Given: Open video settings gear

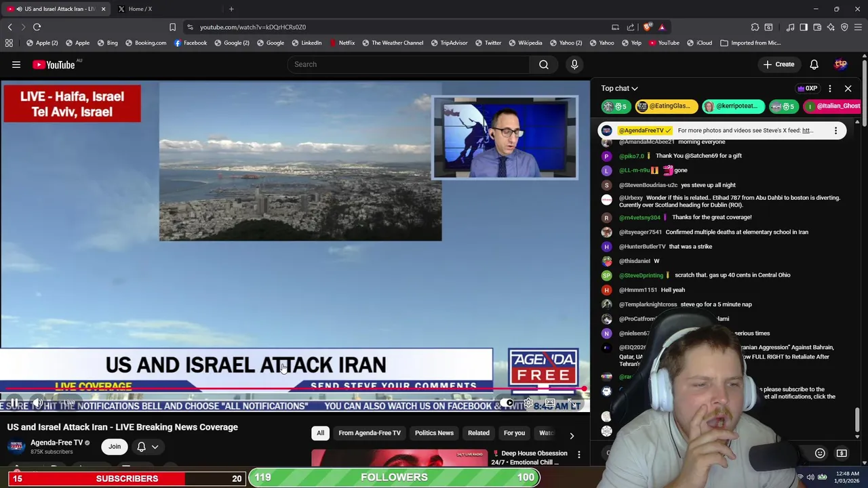Looking at the screenshot, I should 528,403.
